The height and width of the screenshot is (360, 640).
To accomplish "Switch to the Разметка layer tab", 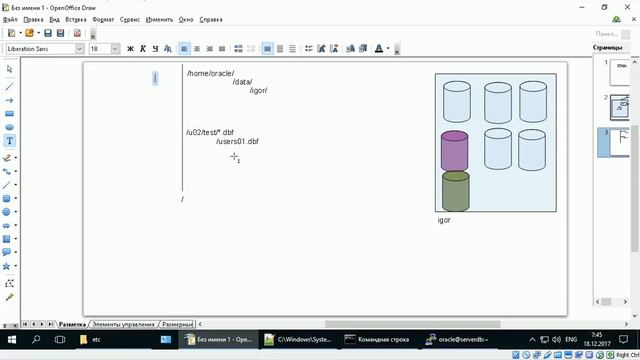I will tap(72, 324).
